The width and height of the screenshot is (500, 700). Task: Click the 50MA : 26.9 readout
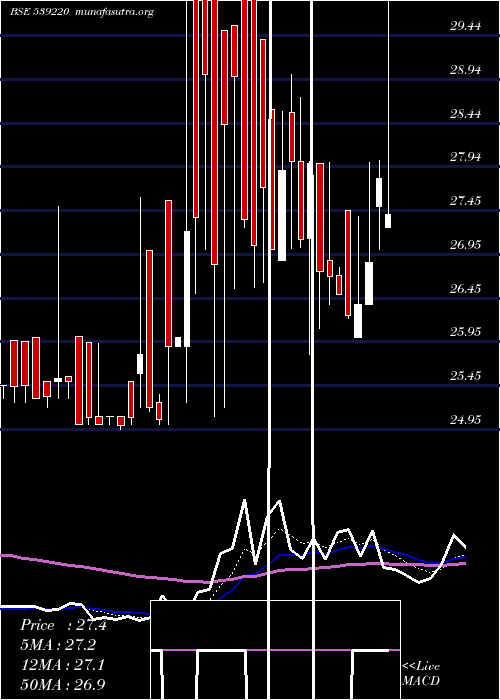[63, 684]
